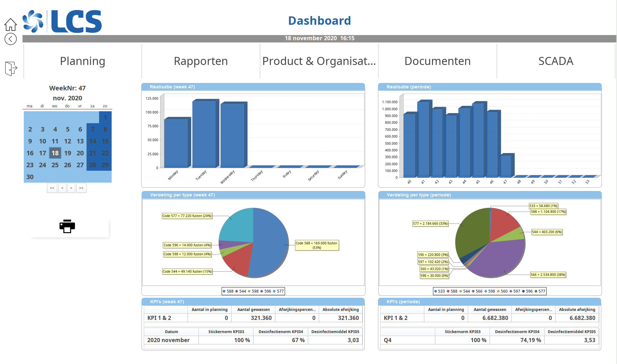
Task: Select 18 in the calendar
Action: click(55, 153)
